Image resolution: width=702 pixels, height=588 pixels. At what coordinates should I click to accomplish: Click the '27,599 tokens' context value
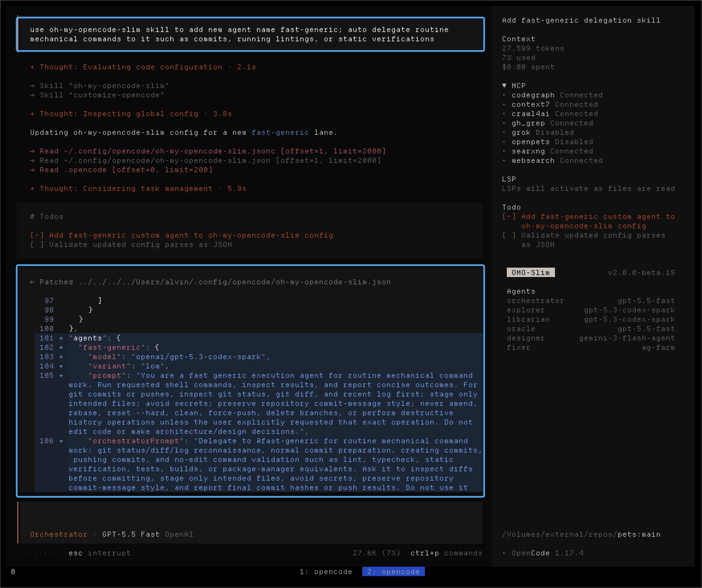[533, 48]
